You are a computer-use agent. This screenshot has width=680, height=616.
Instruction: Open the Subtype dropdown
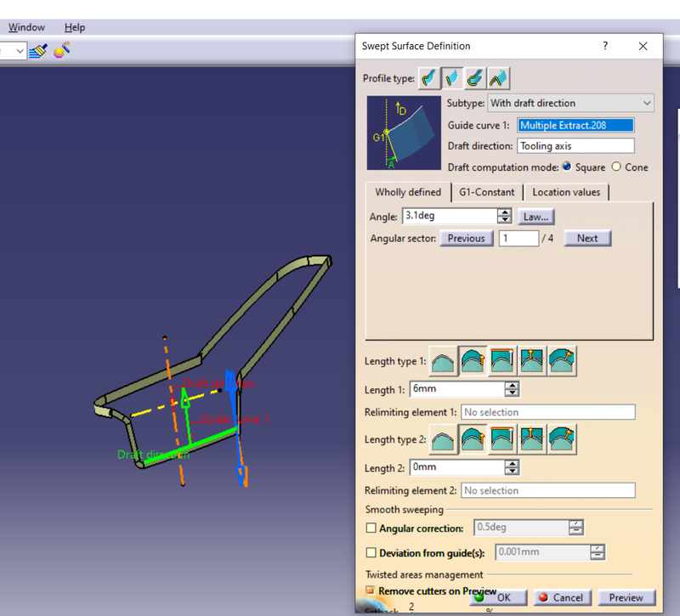click(649, 103)
